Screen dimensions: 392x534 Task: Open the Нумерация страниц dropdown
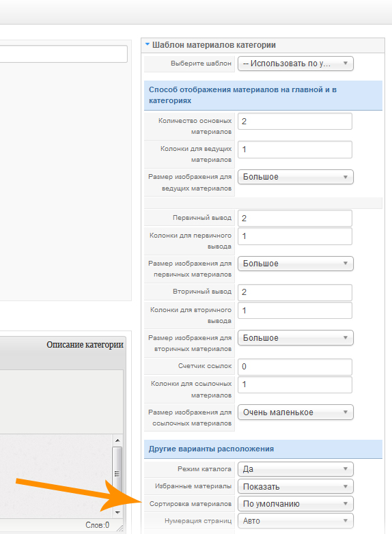coord(295,521)
